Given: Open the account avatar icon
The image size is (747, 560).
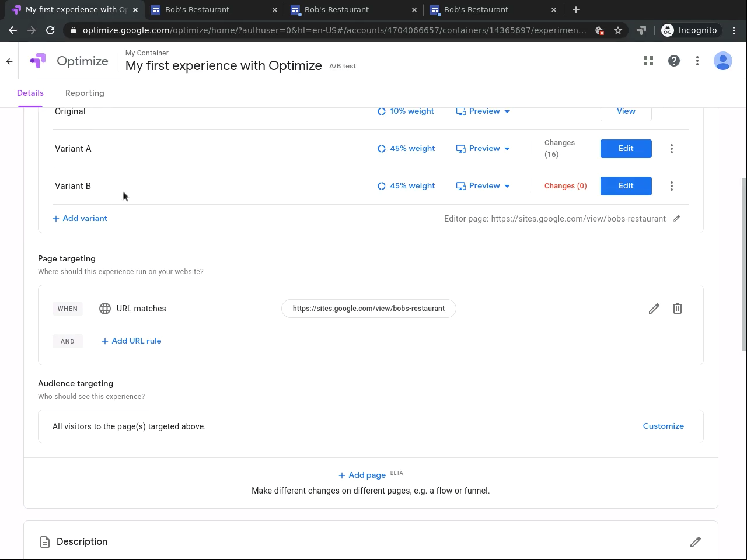Looking at the screenshot, I should pos(723,61).
